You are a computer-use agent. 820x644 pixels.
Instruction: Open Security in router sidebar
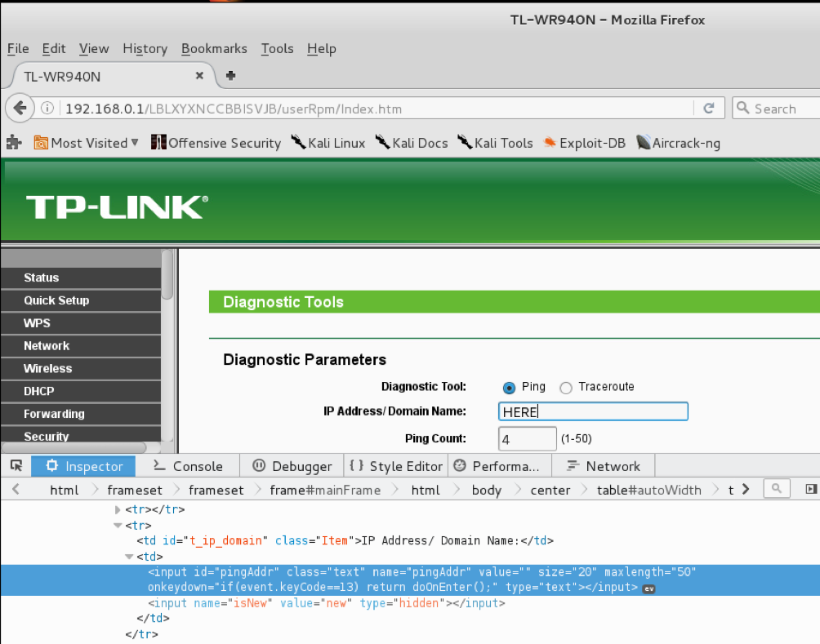81,435
